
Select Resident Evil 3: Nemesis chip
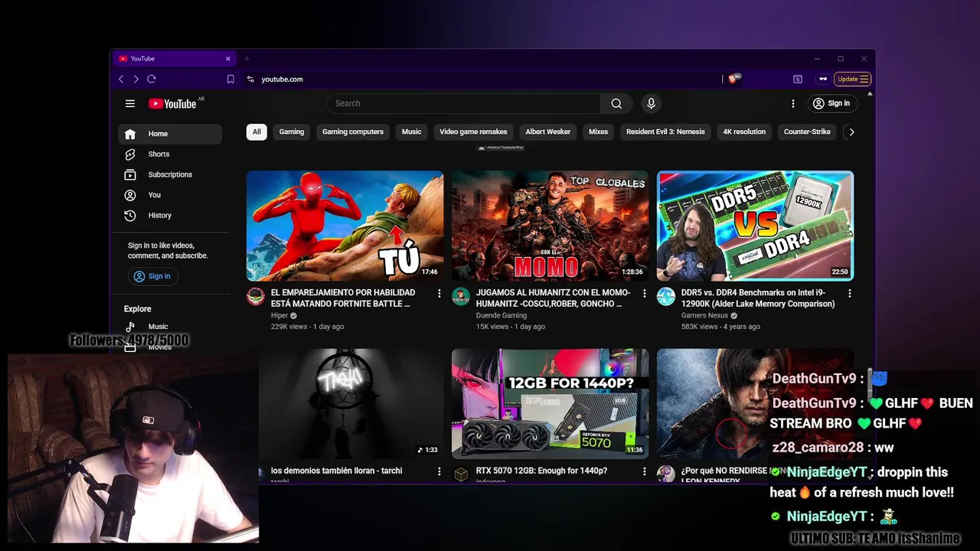(665, 132)
